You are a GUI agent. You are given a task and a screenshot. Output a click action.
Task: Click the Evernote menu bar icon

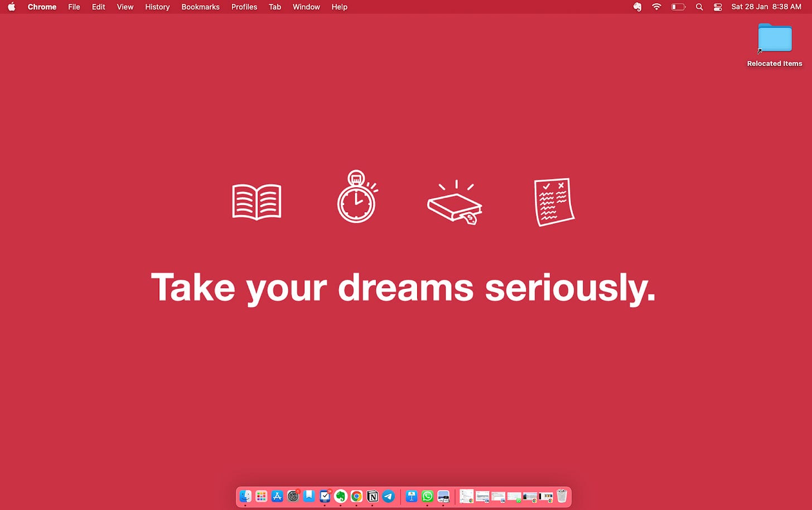(637, 7)
